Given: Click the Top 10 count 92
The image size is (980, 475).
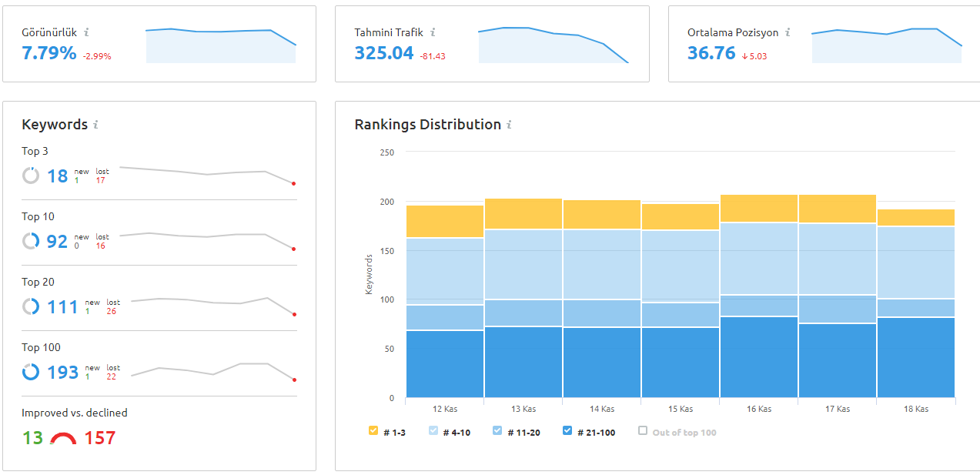Looking at the screenshot, I should 58,242.
